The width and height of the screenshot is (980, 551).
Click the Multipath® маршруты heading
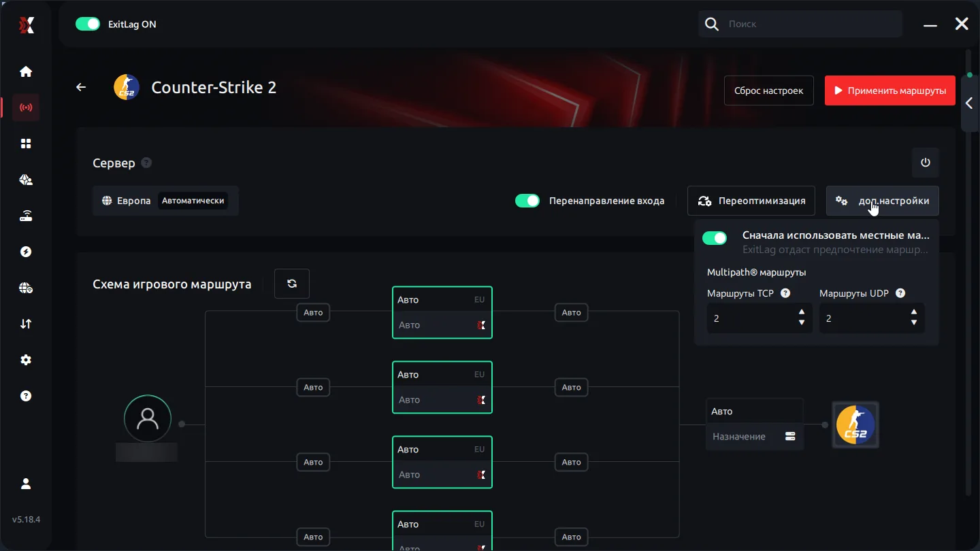(757, 272)
